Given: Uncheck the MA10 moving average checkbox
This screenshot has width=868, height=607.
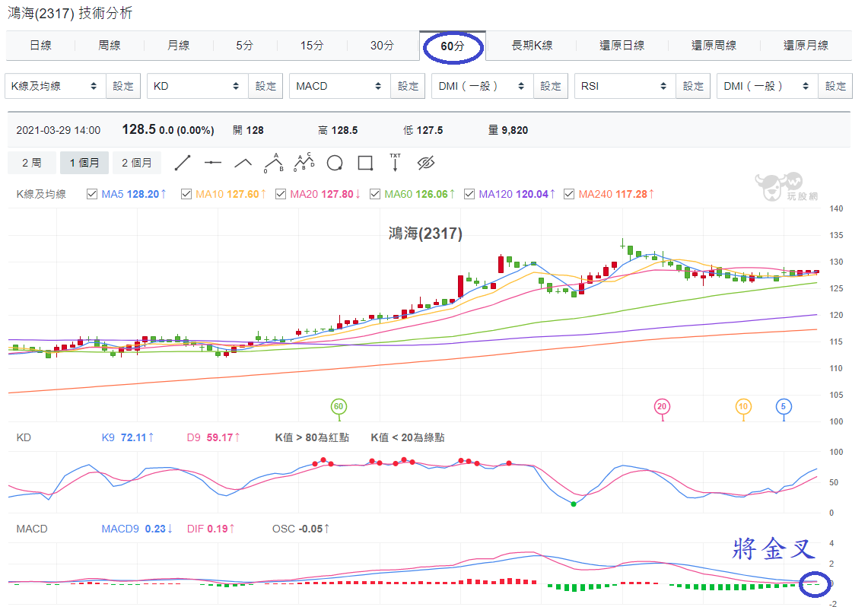Looking at the screenshot, I should (186, 194).
